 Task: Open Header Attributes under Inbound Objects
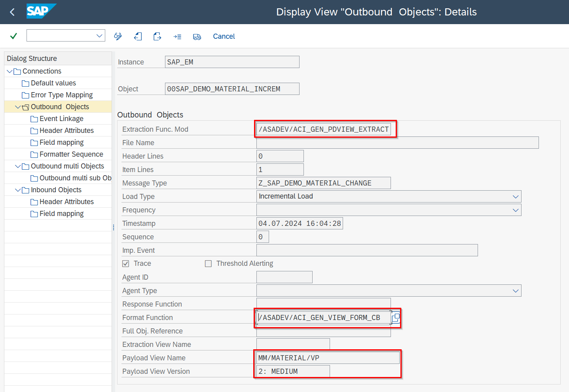tap(66, 202)
